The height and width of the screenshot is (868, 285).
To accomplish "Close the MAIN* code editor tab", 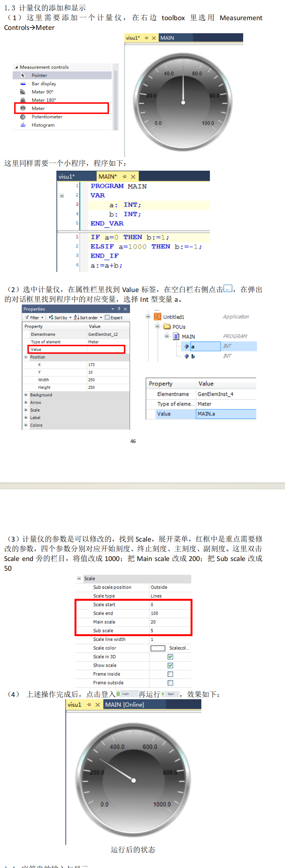I will click(x=133, y=176).
